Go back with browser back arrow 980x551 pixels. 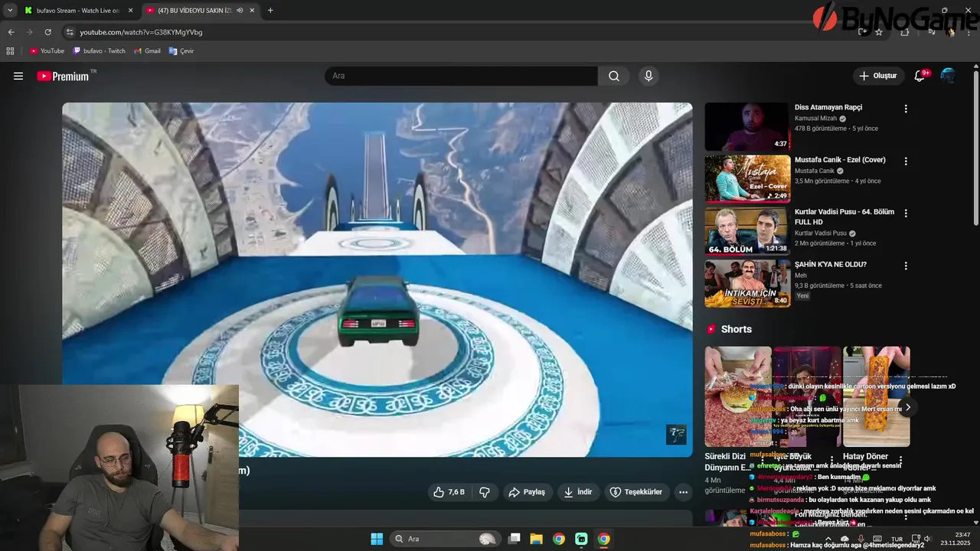11,32
